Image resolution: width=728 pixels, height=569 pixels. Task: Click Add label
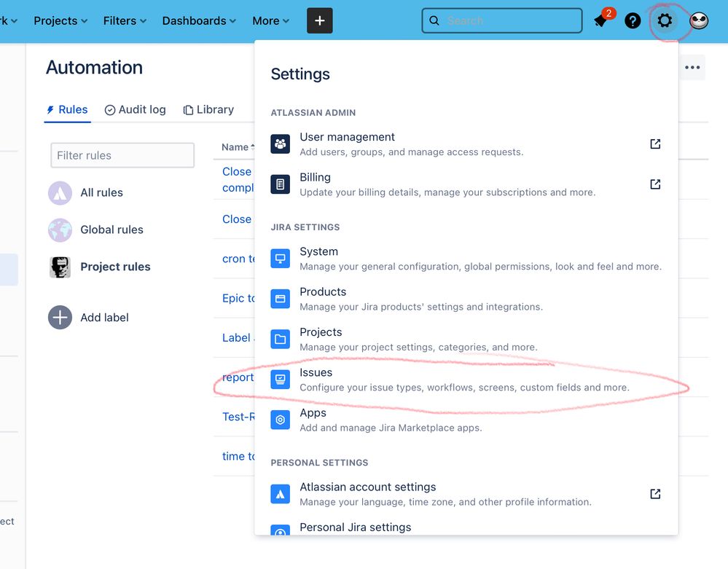tap(104, 318)
